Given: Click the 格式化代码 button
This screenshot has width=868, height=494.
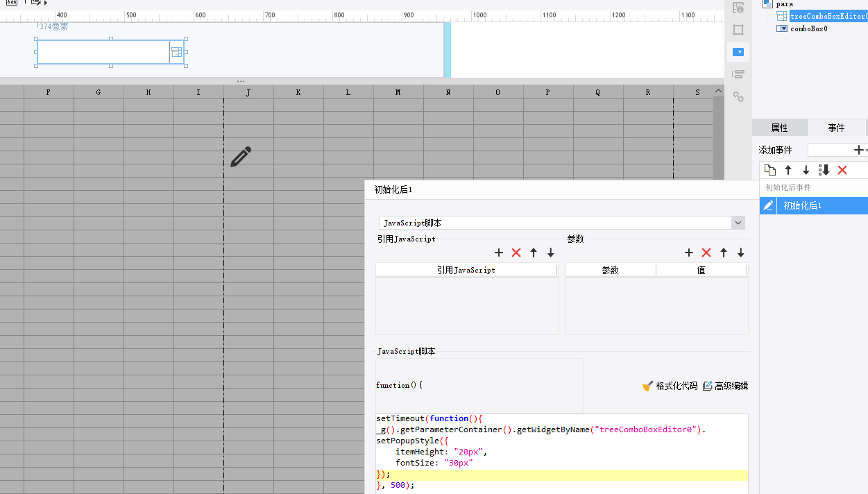Looking at the screenshot, I should [x=670, y=386].
